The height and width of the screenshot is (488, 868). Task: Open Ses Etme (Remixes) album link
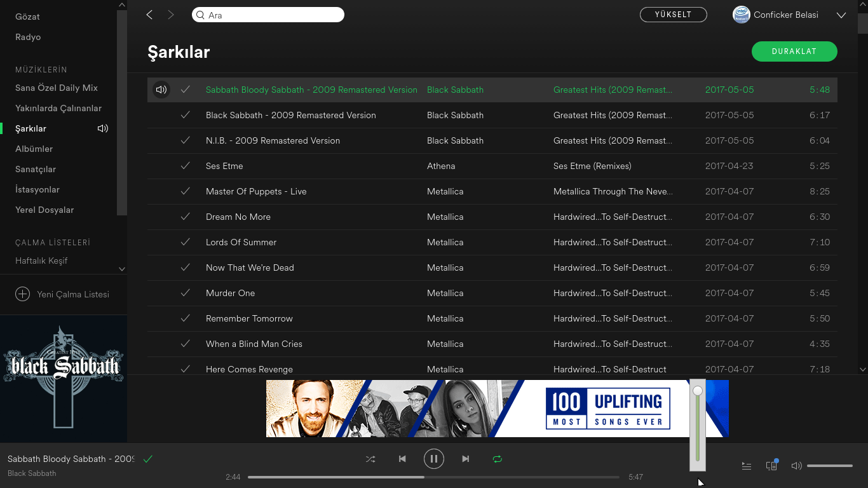[592, 166]
